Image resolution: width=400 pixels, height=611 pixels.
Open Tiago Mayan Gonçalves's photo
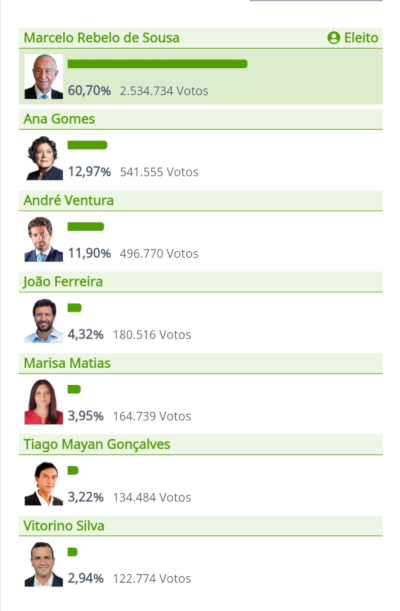coord(44,483)
